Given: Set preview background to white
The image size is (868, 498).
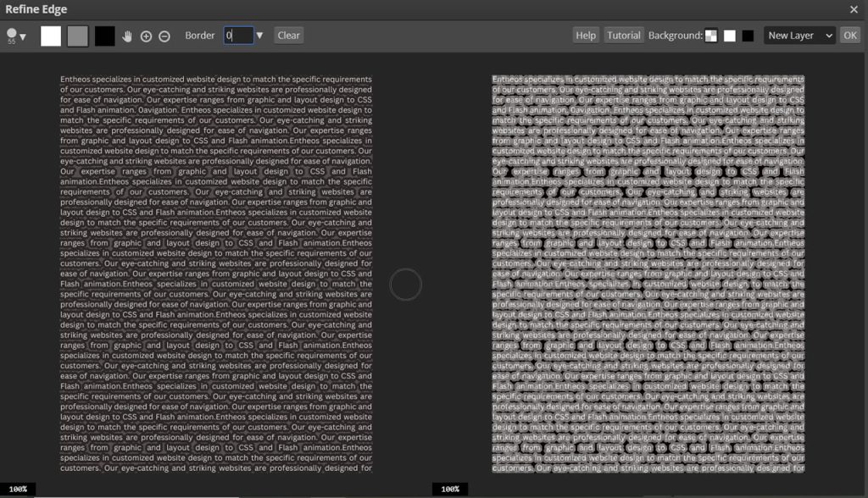Looking at the screenshot, I should pos(730,36).
